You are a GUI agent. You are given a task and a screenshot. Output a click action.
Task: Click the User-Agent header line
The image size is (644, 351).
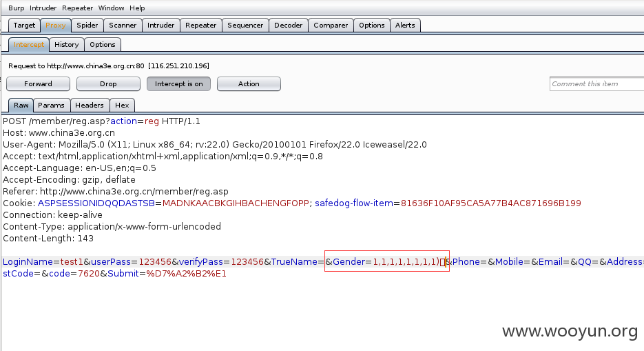(x=215, y=145)
